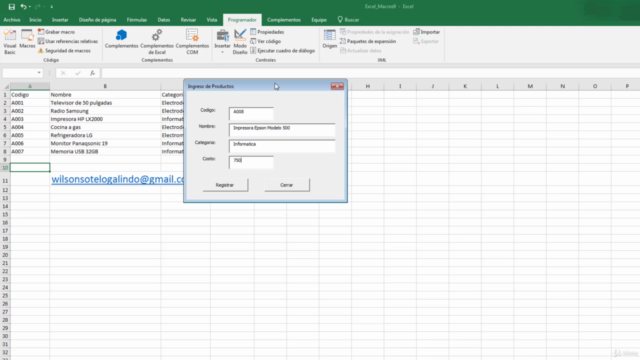The height and width of the screenshot is (360, 640).
Task: Select all cells via corner button
Action: tap(5, 86)
